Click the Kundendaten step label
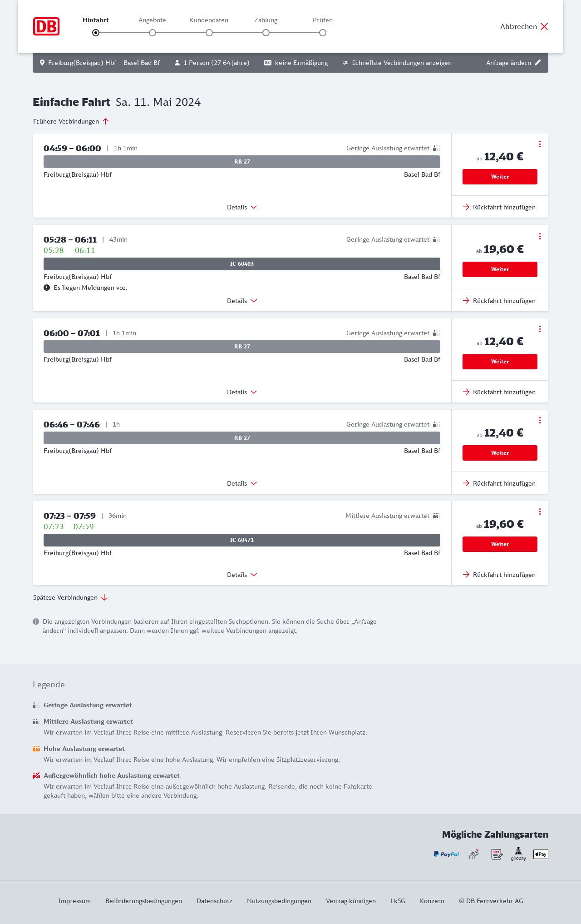This screenshot has height=924, width=581. pos(209,20)
